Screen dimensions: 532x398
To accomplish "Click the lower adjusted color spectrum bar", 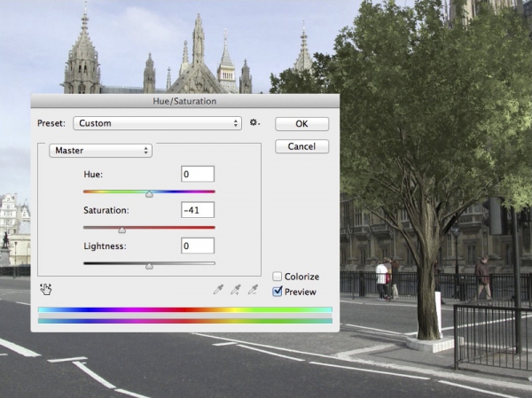I will [184, 320].
